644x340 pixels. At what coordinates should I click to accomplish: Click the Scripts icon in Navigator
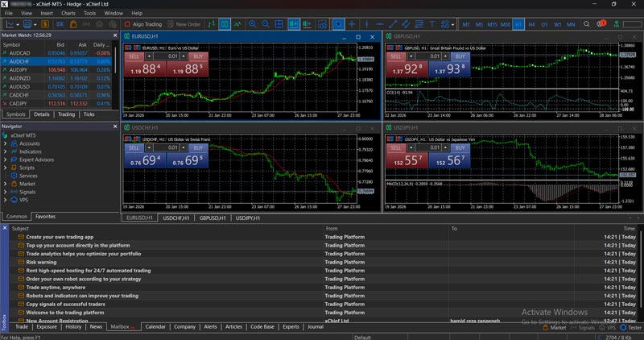click(13, 168)
